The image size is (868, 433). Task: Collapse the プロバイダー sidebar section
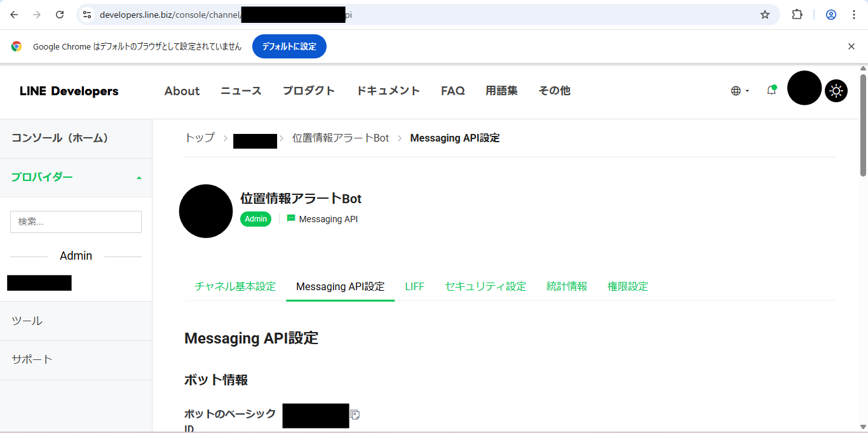coord(76,177)
